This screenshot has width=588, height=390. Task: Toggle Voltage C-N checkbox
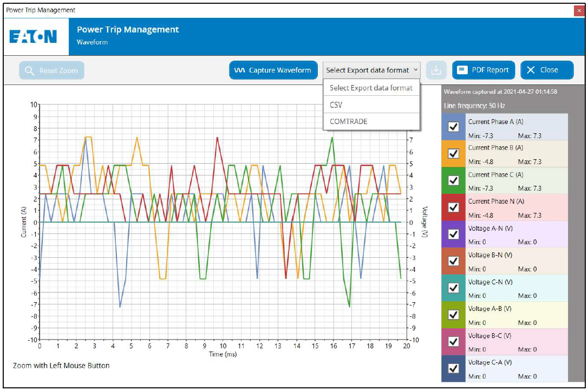point(454,288)
